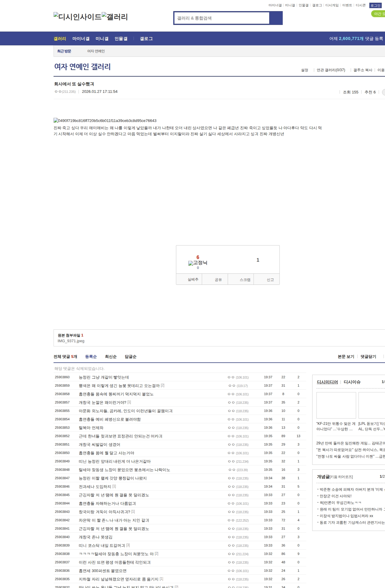Screen dimensions: 385x588
Task: Open 안장군 이건 사야되! concept post
Action: tap(335, 496)
